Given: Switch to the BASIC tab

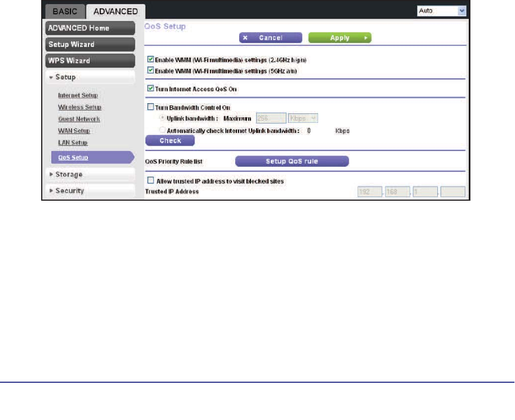Looking at the screenshot, I should point(65,11).
